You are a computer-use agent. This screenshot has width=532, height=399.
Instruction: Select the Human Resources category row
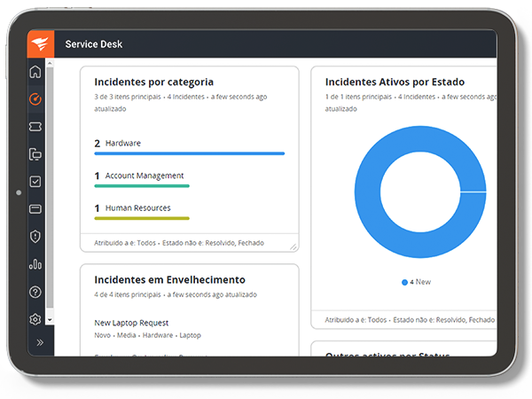pos(142,213)
